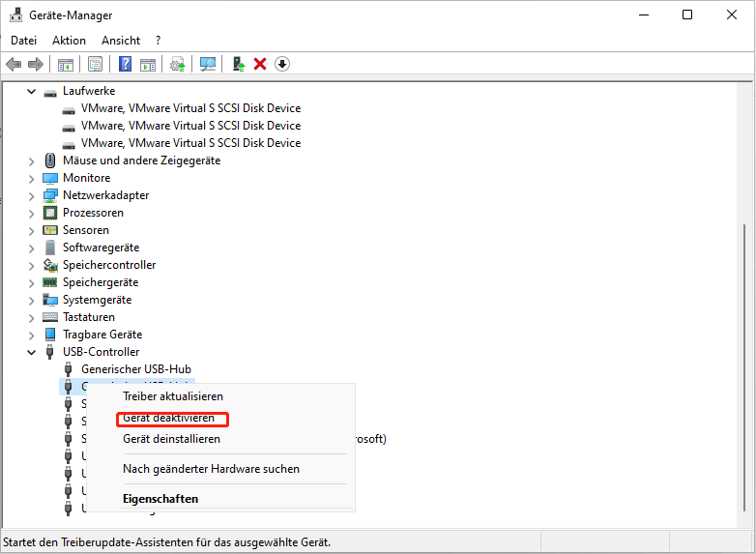The height and width of the screenshot is (554, 756).
Task: Expand the Prozessoren node
Action: pos(31,213)
